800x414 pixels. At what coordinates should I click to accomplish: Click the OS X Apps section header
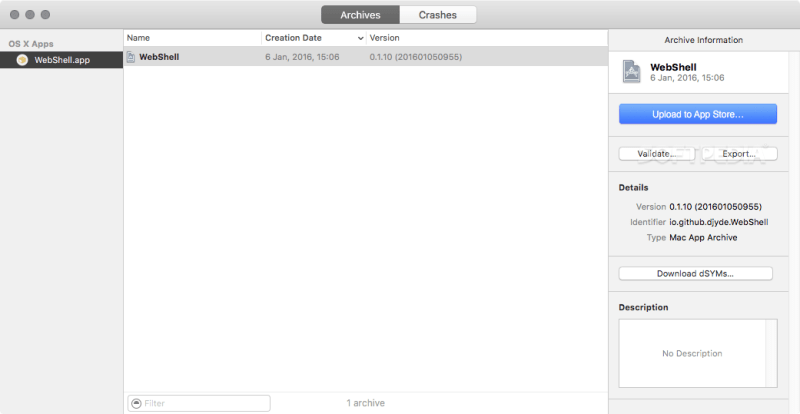point(31,44)
